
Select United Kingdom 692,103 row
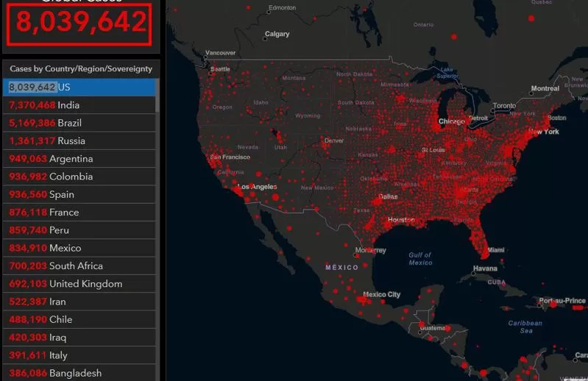point(79,284)
